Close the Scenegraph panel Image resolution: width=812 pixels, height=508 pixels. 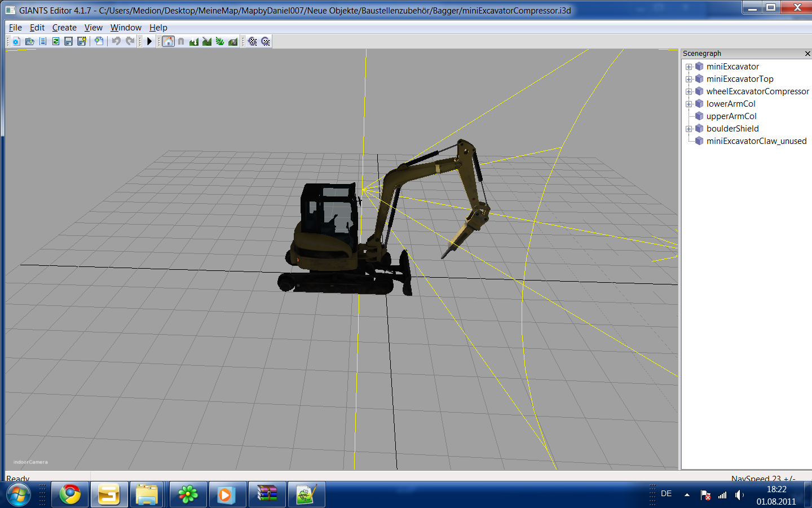pyautogui.click(x=807, y=54)
